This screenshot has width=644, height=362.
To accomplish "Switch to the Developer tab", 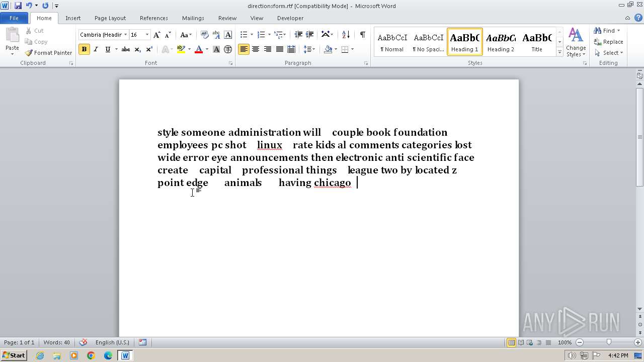I will (x=290, y=18).
